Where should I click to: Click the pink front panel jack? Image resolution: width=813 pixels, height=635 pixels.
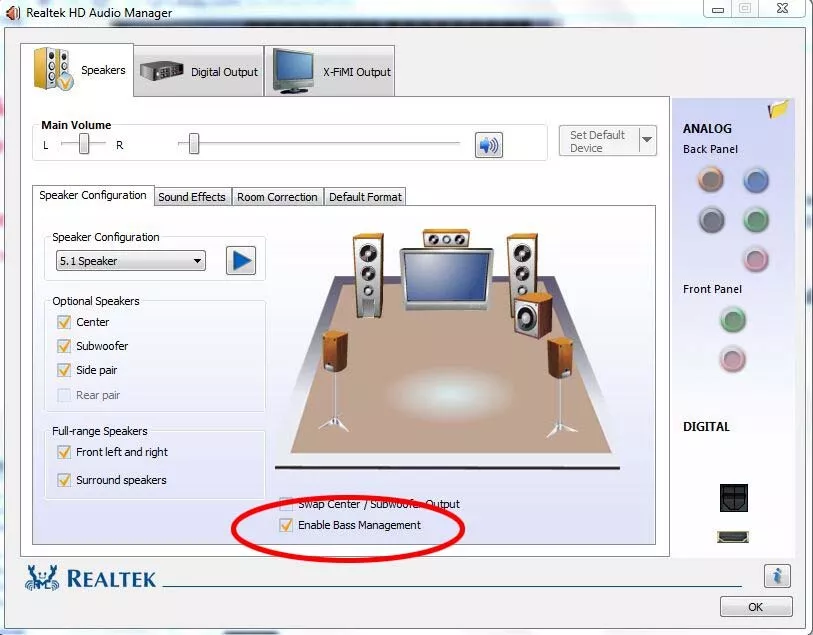pos(733,359)
